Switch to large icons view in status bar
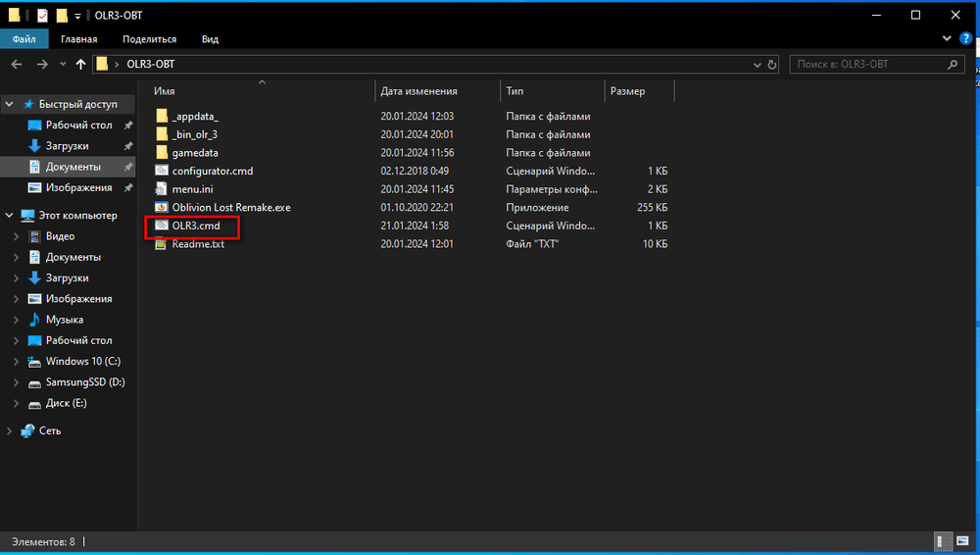Image resolution: width=980 pixels, height=555 pixels. point(955,541)
